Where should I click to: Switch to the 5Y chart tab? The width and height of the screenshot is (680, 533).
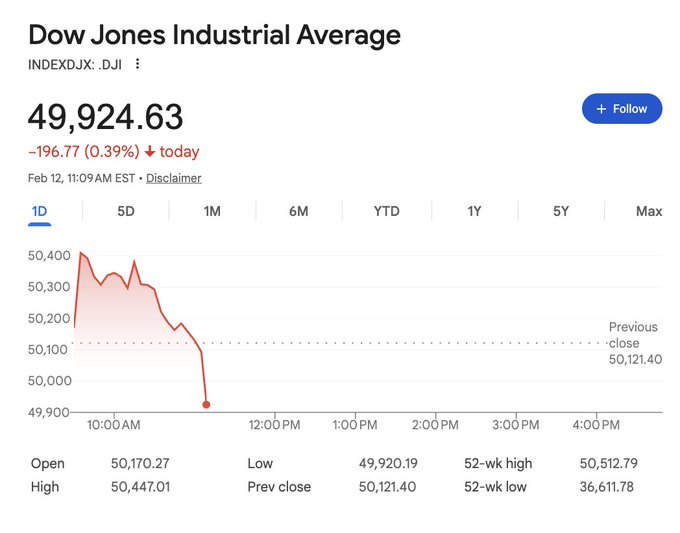pyautogui.click(x=561, y=211)
